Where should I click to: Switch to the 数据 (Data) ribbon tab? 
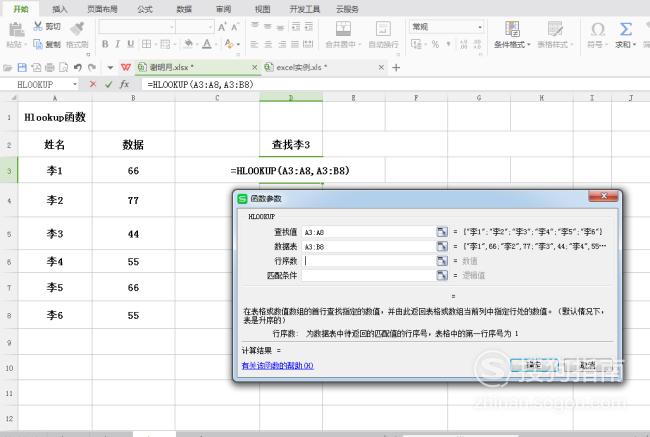point(184,9)
